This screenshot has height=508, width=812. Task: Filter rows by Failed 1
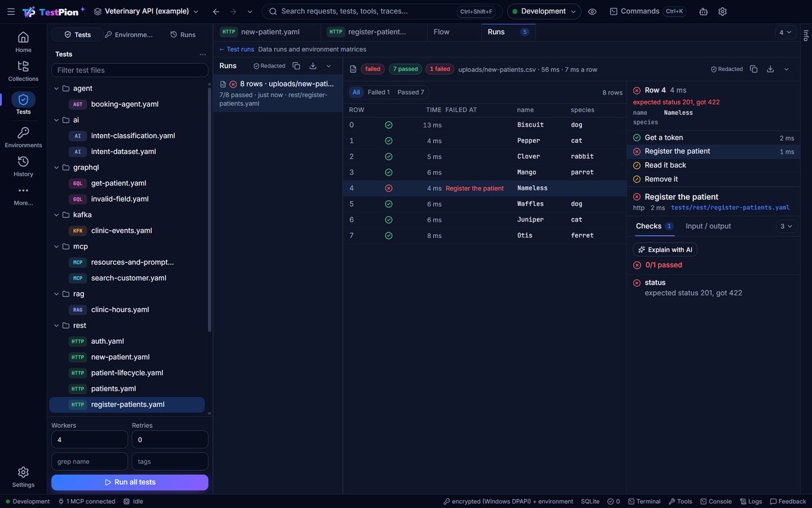378,92
